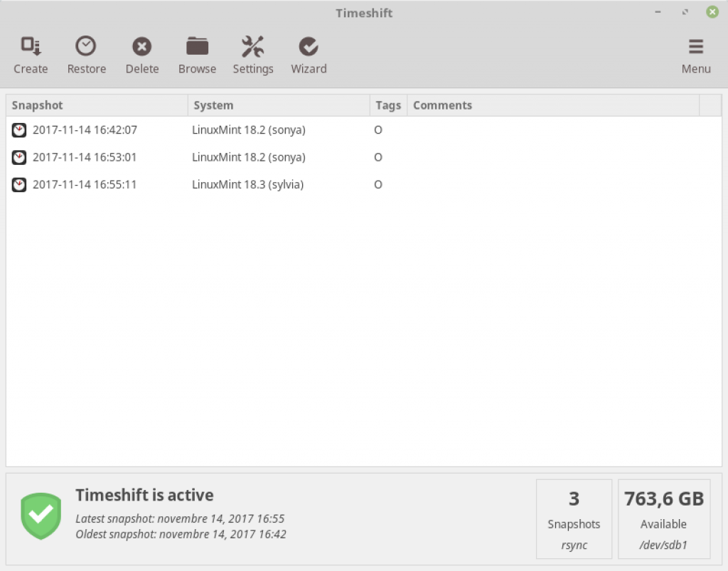728x571 pixels.
Task: Launch the setup Wizard icon
Action: [309, 46]
